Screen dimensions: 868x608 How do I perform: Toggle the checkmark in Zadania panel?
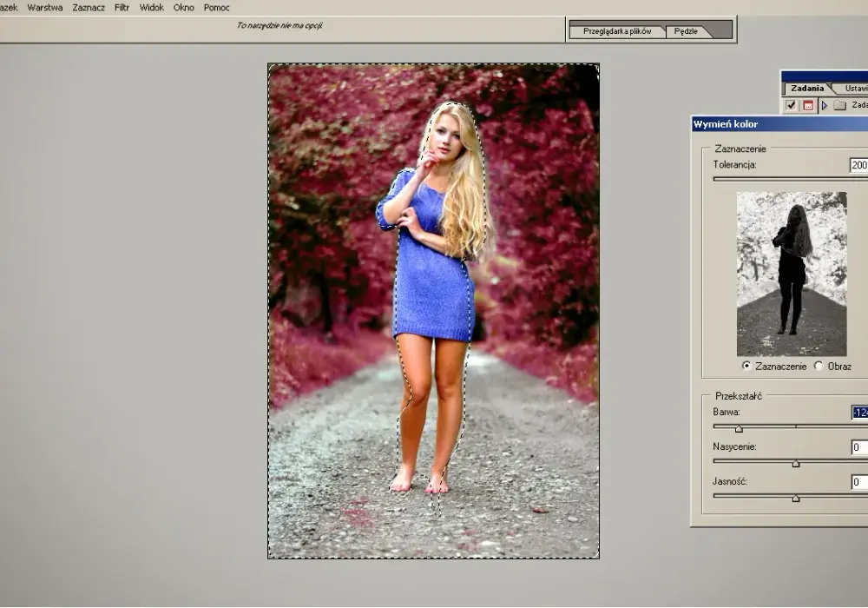791,105
